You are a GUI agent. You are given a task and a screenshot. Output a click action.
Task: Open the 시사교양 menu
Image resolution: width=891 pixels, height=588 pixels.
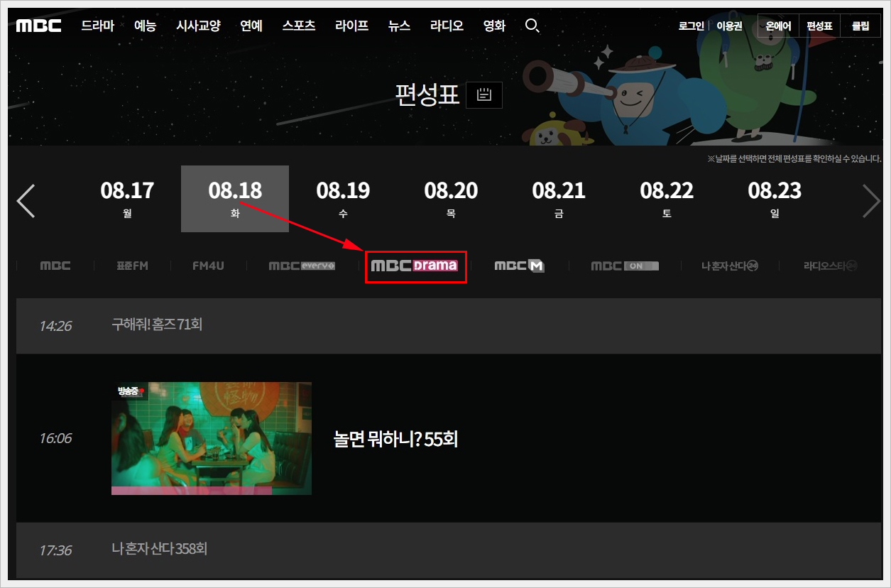(198, 26)
